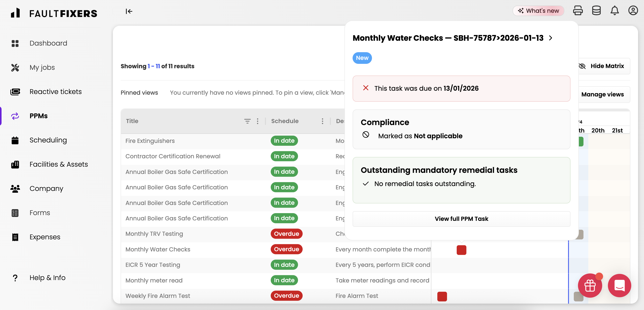This screenshot has width=644, height=310.
Task: Open the user account profile icon
Action: coord(633,11)
